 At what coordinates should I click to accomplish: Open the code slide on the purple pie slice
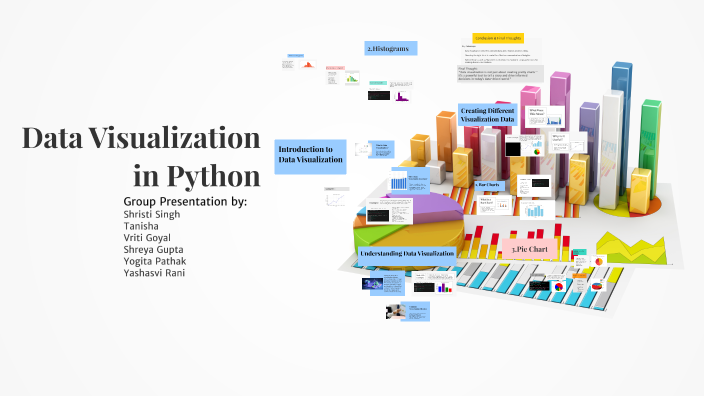click(389, 211)
